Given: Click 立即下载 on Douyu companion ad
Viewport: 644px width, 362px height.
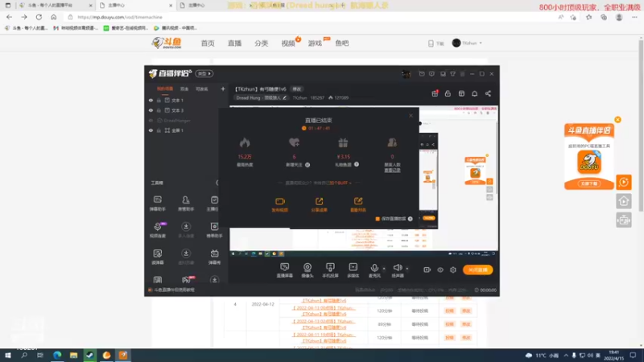Looking at the screenshot, I should tap(589, 183).
